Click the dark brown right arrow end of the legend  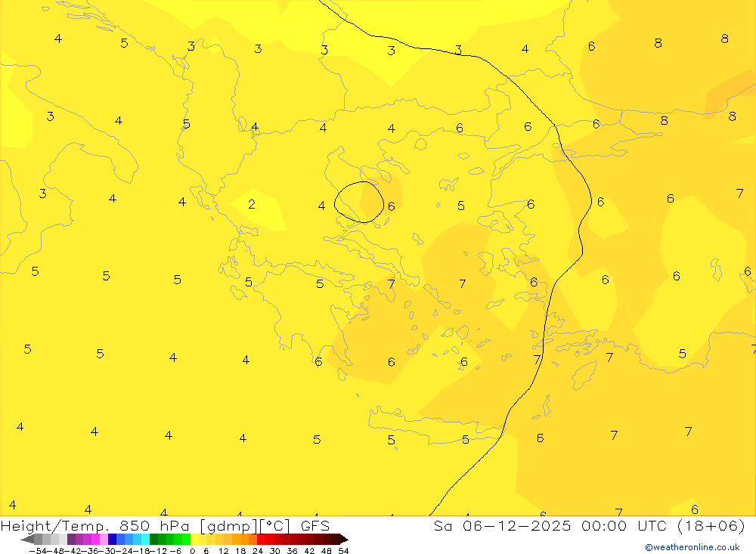click(x=344, y=539)
